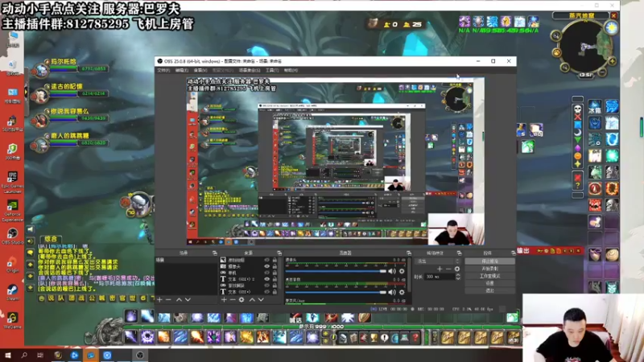Image resolution: width=644 pixels, height=362 pixels.
Task: Open Epic Games Launcher desktop icon
Action: (x=12, y=182)
